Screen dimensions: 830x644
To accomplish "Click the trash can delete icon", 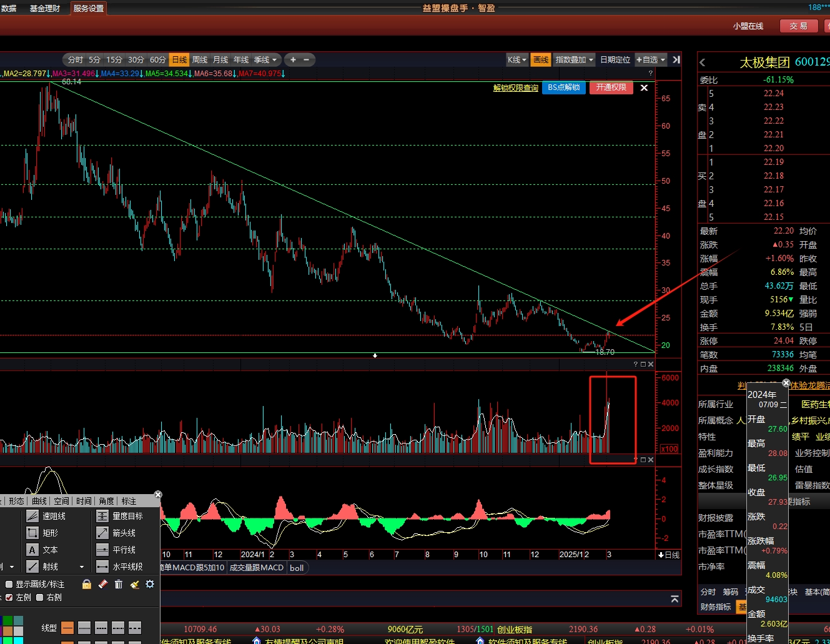I will [x=119, y=584].
